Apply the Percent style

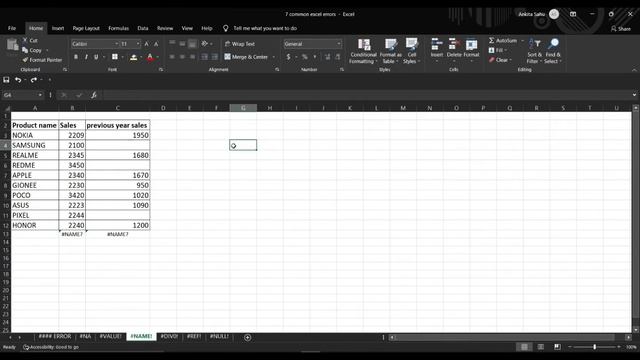[304, 57]
